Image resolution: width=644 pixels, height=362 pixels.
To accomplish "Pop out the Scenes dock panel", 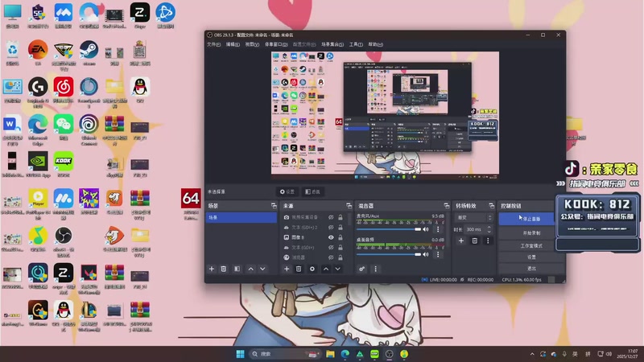I will (274, 206).
